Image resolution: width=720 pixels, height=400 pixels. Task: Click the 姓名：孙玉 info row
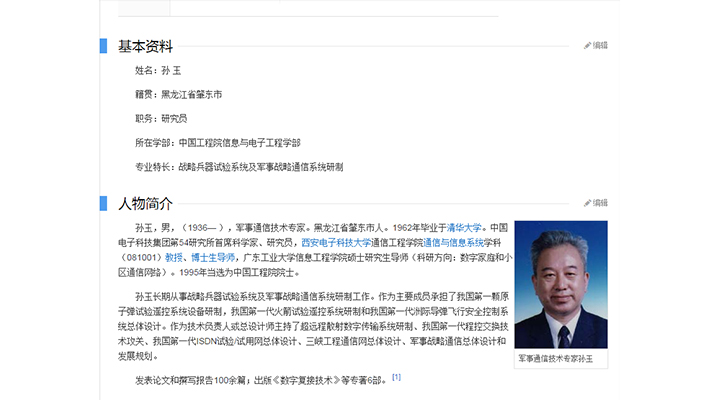click(158, 71)
